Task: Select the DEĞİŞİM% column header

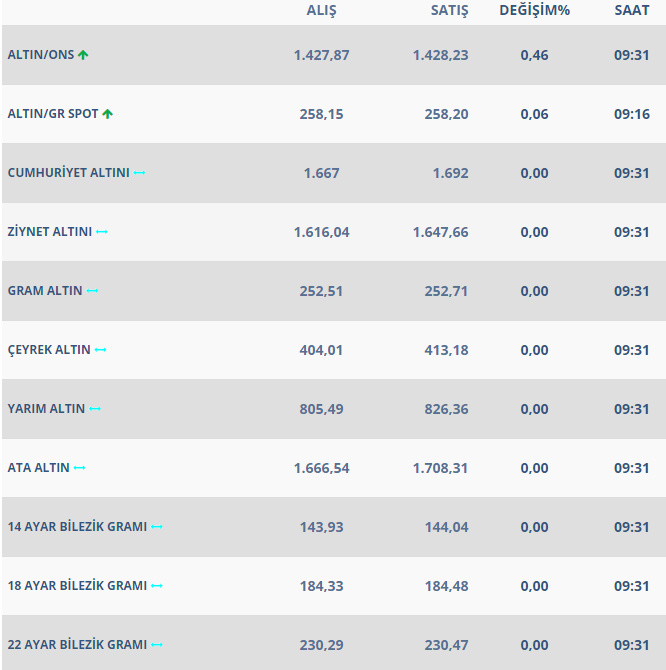Action: click(x=534, y=10)
